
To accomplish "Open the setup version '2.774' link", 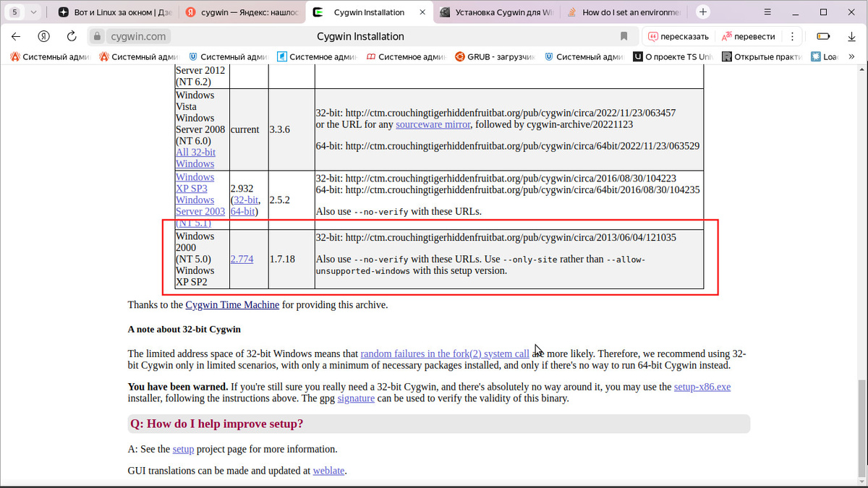I will pyautogui.click(x=242, y=259).
